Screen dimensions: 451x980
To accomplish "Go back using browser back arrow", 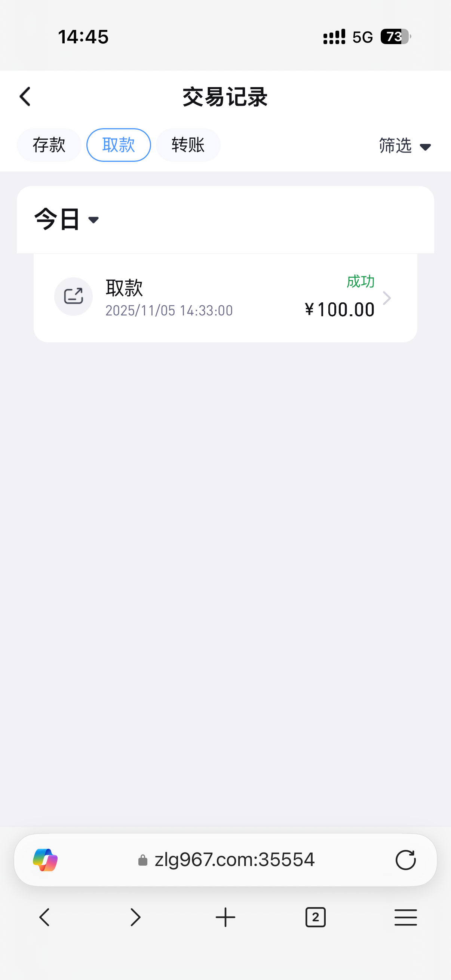I will click(x=45, y=917).
